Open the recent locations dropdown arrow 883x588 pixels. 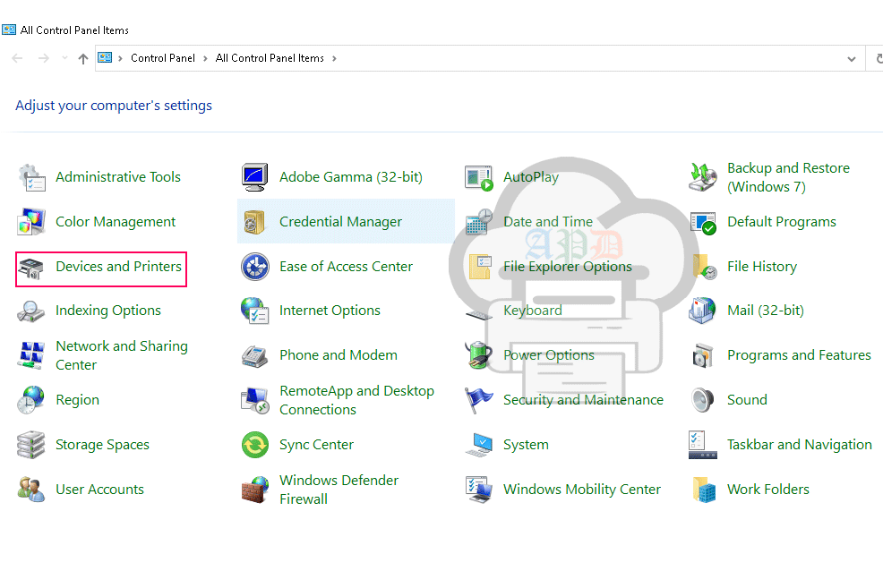pyautogui.click(x=64, y=58)
